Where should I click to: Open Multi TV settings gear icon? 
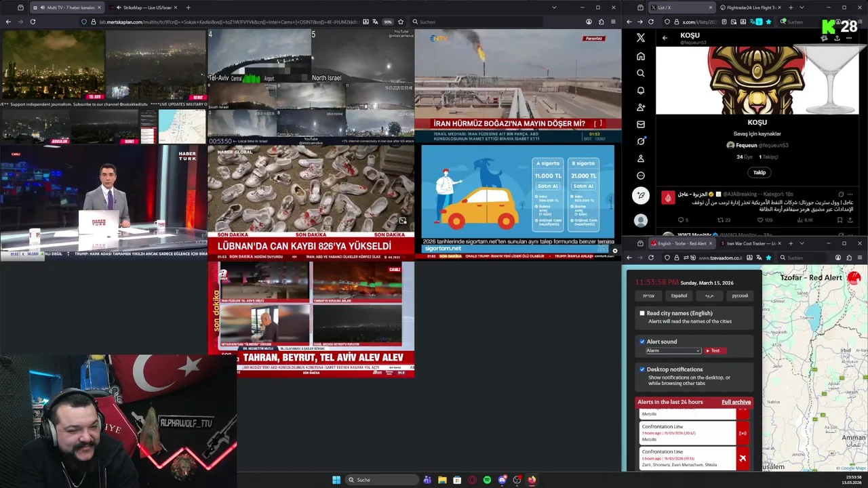click(x=615, y=251)
